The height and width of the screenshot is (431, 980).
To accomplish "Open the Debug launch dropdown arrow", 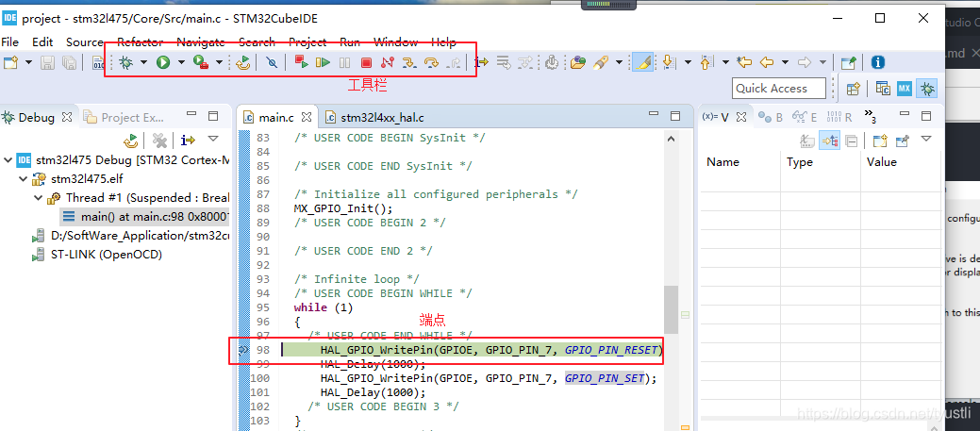I will coord(143,62).
